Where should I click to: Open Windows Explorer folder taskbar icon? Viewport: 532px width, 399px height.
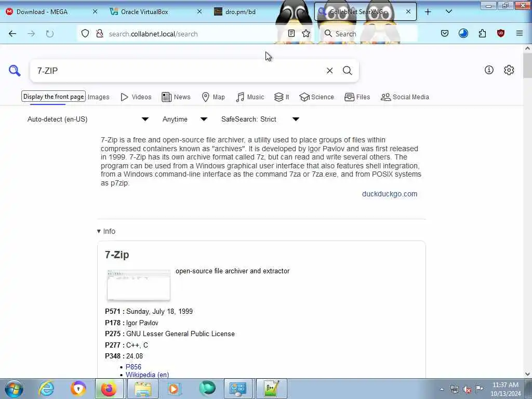(x=143, y=389)
